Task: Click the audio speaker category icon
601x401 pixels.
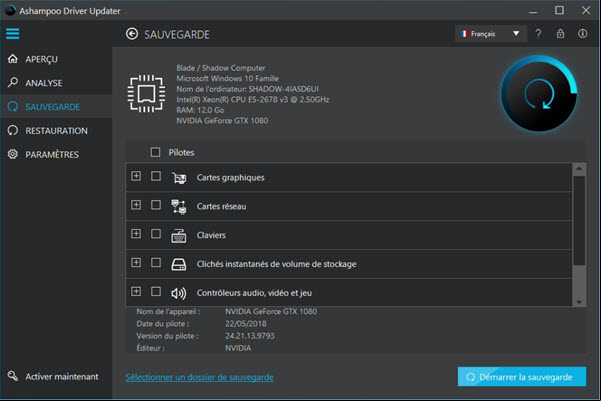Action: 179,293
